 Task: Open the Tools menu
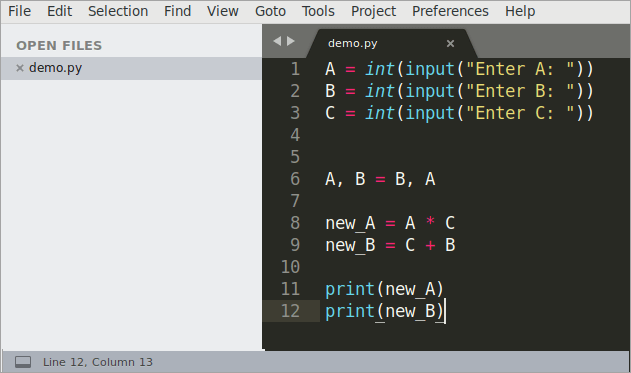tap(318, 11)
